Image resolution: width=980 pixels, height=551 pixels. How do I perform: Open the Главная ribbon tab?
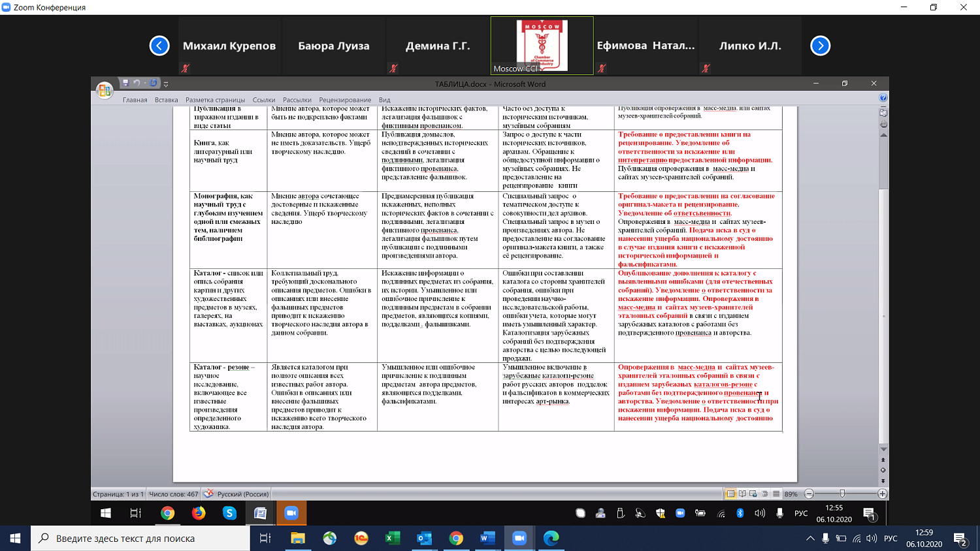click(135, 100)
